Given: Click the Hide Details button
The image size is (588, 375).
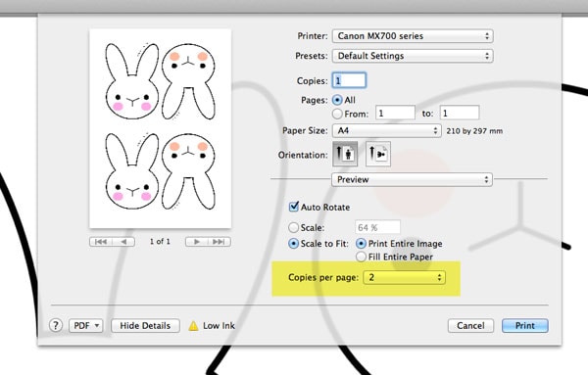Looking at the screenshot, I should point(145,325).
